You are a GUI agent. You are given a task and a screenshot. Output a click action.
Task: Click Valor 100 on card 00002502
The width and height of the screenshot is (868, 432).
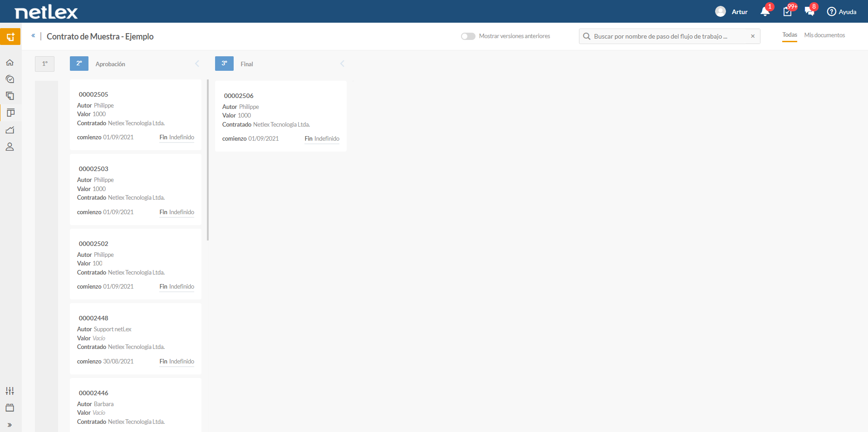point(90,264)
